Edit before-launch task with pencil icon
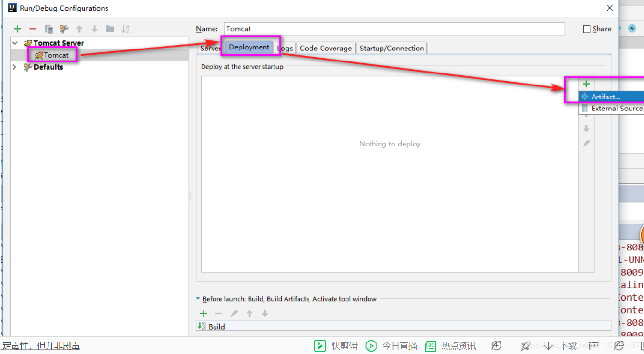Image resolution: width=644 pixels, height=354 pixels. point(234,313)
